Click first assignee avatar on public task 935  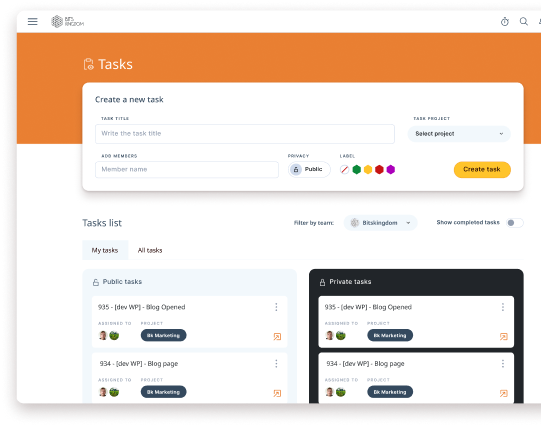tap(103, 335)
